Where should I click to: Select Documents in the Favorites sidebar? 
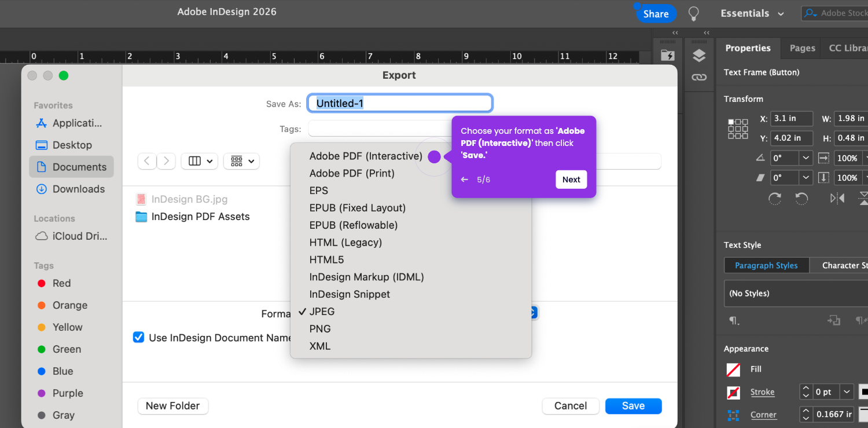coord(71,167)
